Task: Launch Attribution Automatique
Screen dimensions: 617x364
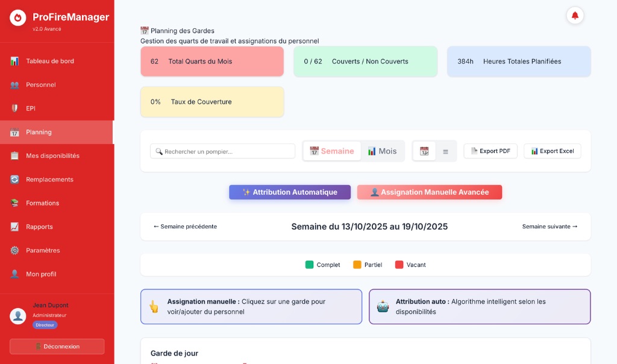Action: [290, 192]
